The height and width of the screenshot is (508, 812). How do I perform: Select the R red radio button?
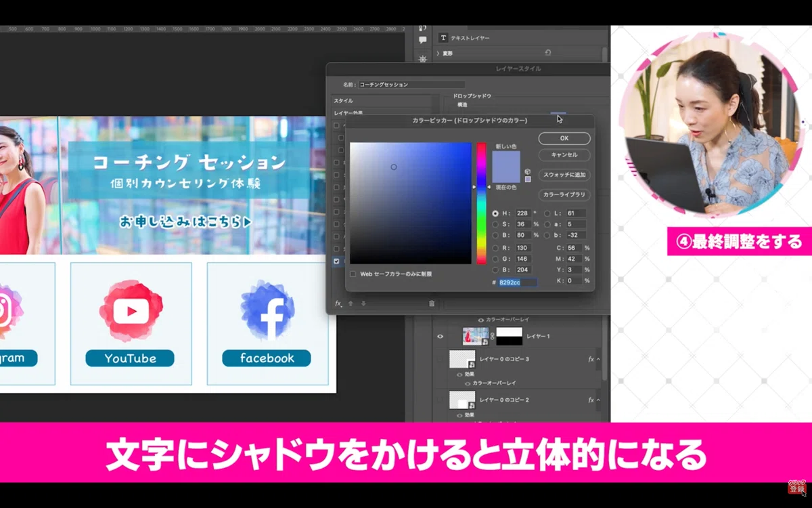point(495,248)
